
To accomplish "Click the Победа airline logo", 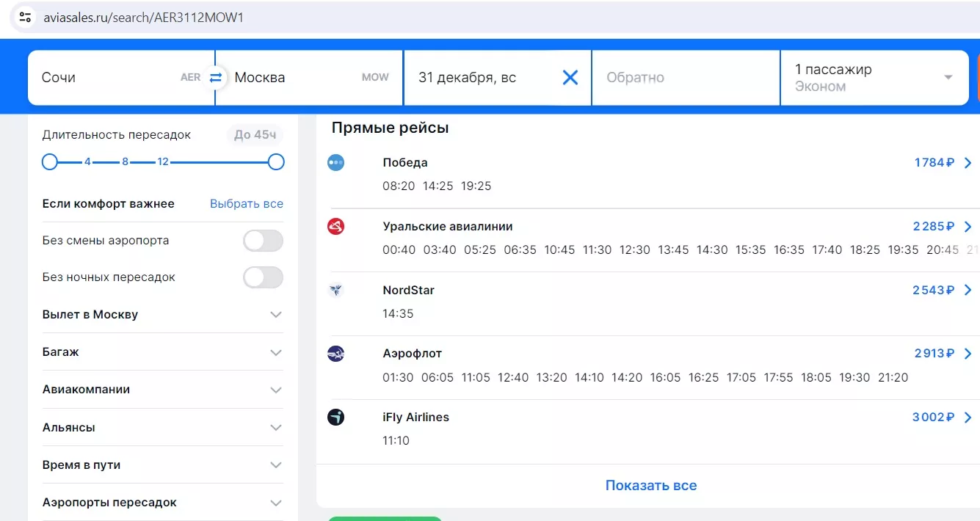I will tap(335, 163).
